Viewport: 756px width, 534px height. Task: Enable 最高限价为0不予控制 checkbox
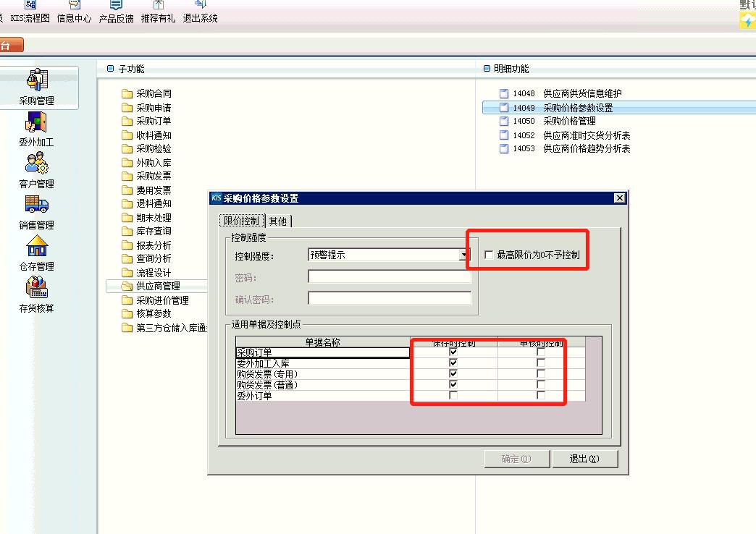click(489, 255)
